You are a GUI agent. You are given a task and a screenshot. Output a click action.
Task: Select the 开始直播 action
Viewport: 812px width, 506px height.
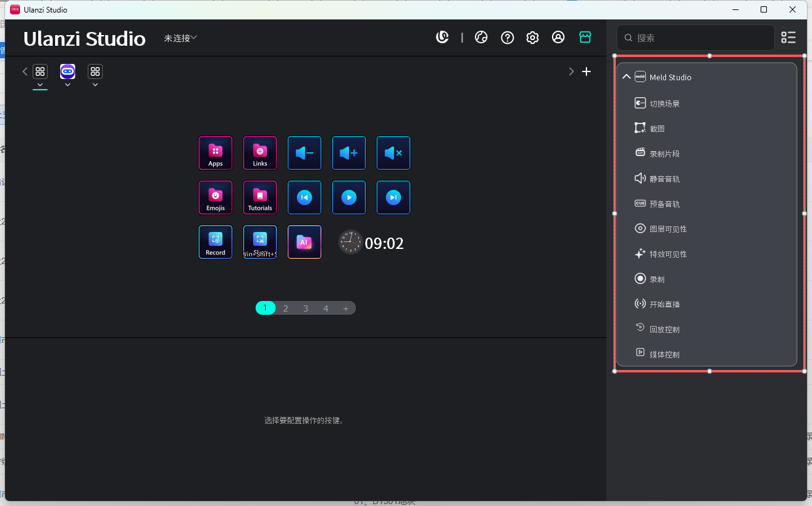coord(664,304)
